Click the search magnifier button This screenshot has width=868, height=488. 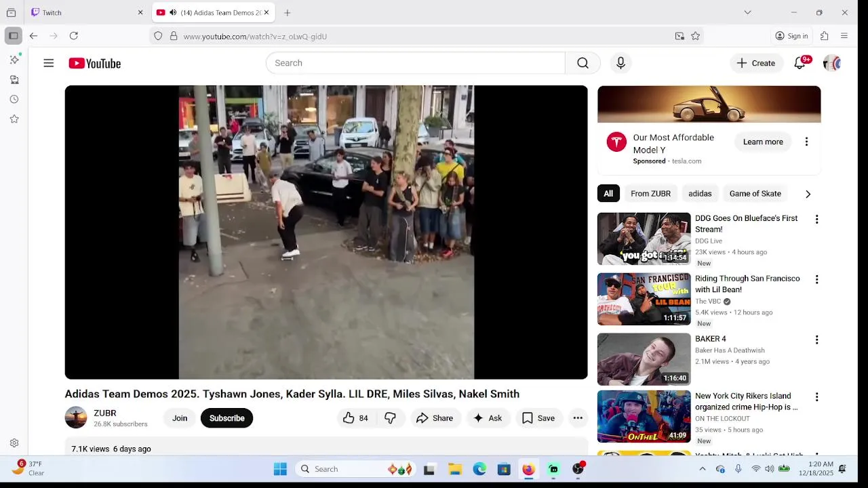(x=583, y=63)
